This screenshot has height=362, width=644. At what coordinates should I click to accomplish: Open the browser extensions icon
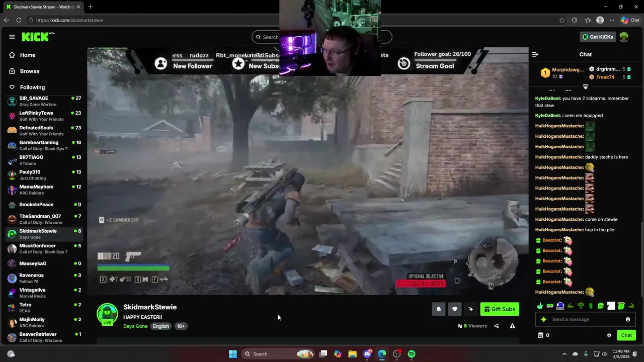575,20
